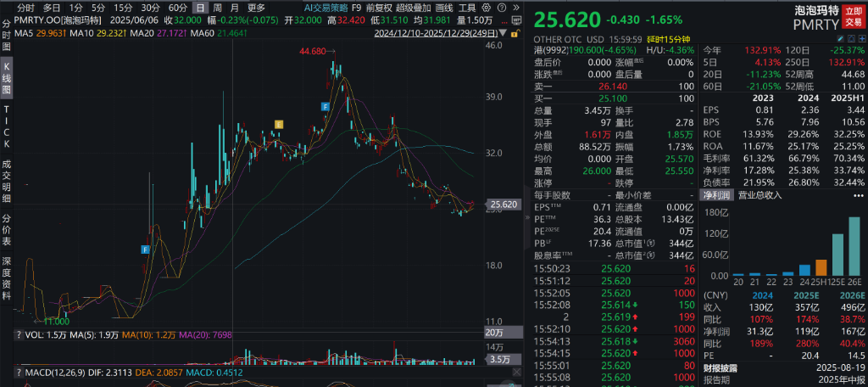Click the blue F marker near the price peak
The height and width of the screenshot is (387, 868).
(325, 105)
